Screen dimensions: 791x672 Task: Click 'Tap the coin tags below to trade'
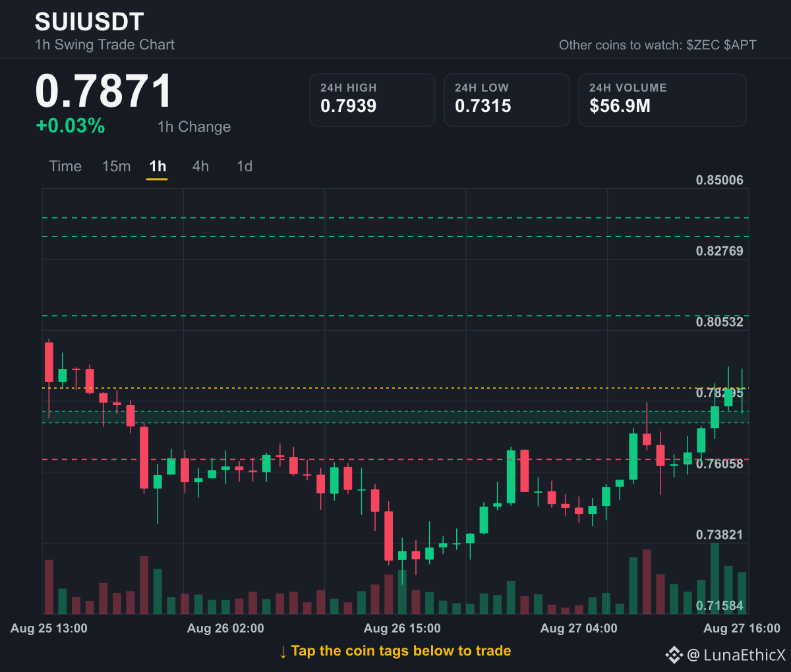point(401,651)
